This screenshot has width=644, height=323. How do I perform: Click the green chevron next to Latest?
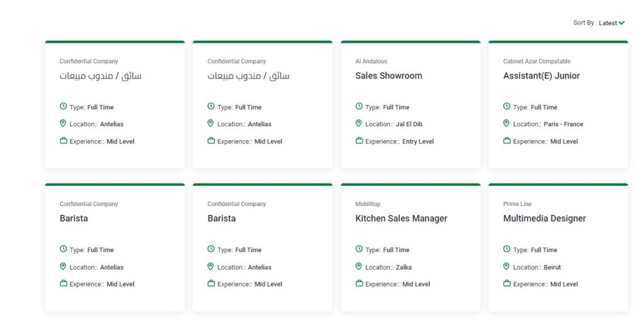621,23
